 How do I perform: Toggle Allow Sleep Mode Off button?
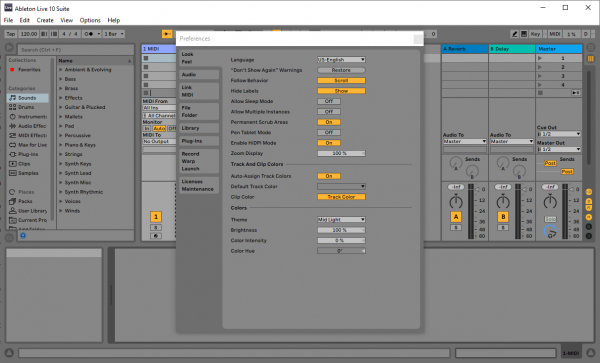[x=329, y=101]
